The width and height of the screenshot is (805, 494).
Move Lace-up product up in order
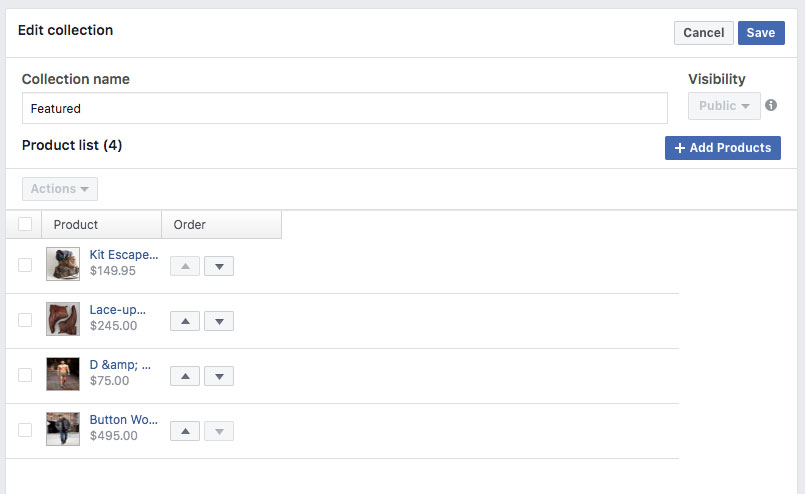(185, 321)
